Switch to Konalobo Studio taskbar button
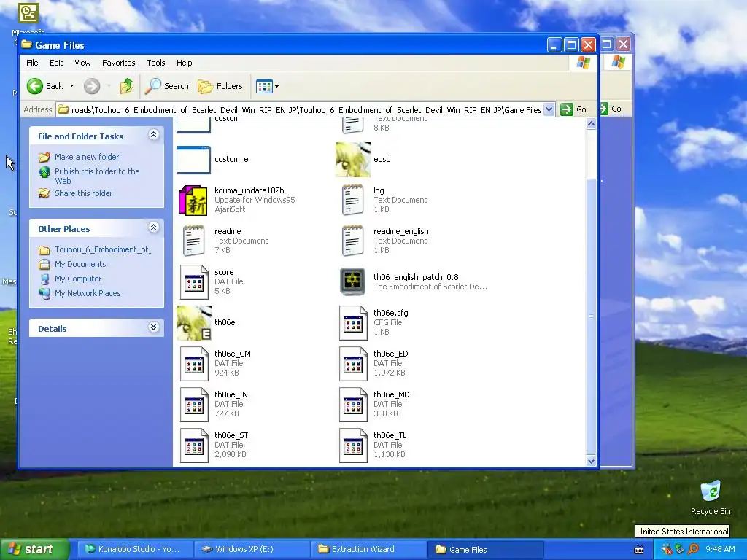Image resolution: width=747 pixels, height=560 pixels. tap(134, 550)
